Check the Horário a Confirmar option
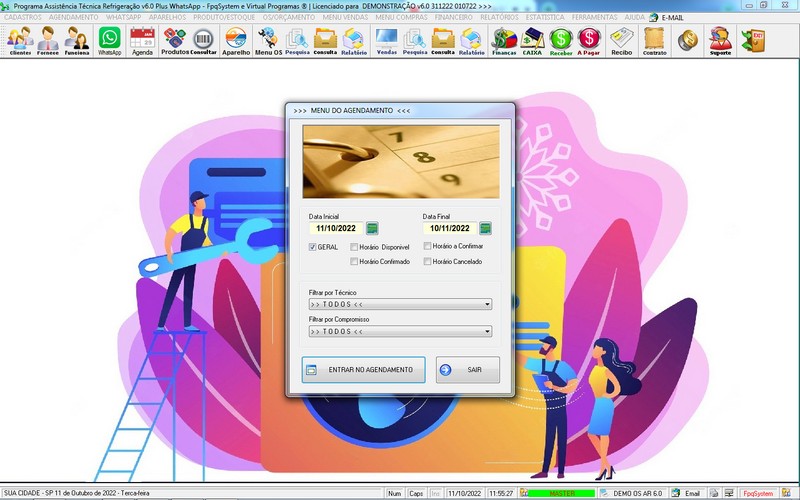Image resolution: width=800 pixels, height=500 pixels. (427, 246)
